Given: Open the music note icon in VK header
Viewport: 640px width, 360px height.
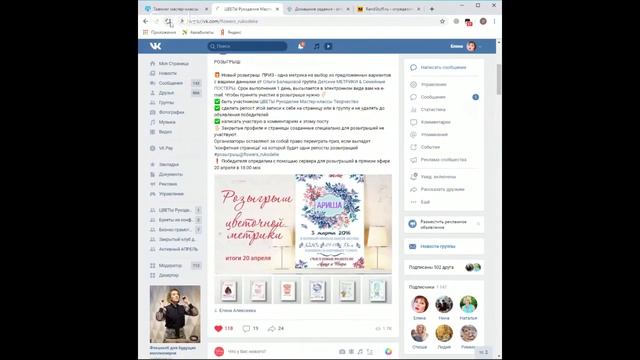Looking at the screenshot, I should 316,47.
